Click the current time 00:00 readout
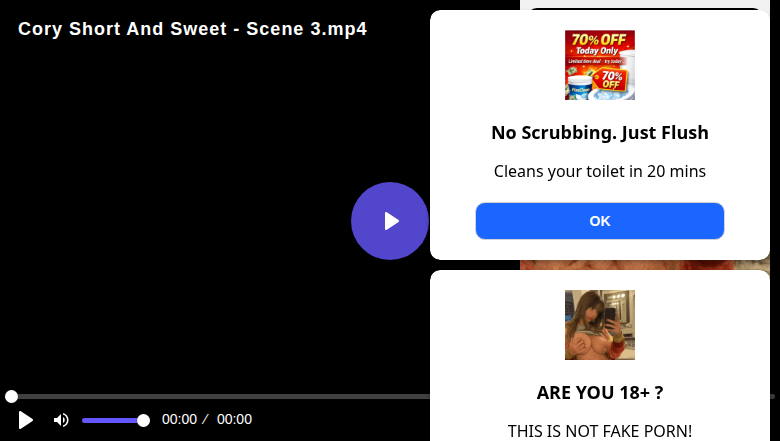The image size is (780, 441). [x=179, y=420]
